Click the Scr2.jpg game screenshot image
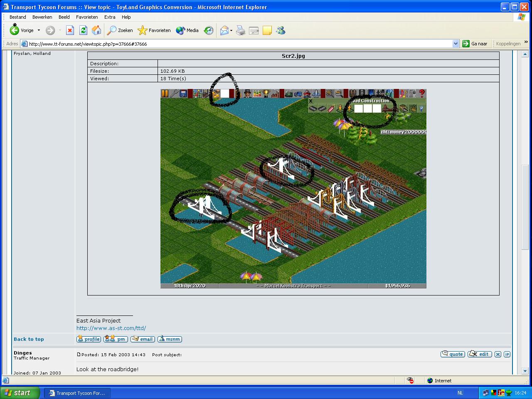 point(293,189)
